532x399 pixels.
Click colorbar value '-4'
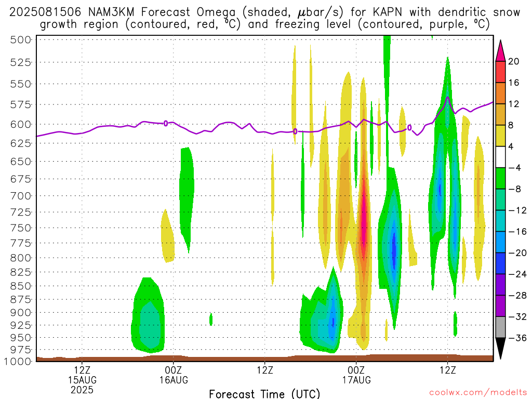(514, 168)
